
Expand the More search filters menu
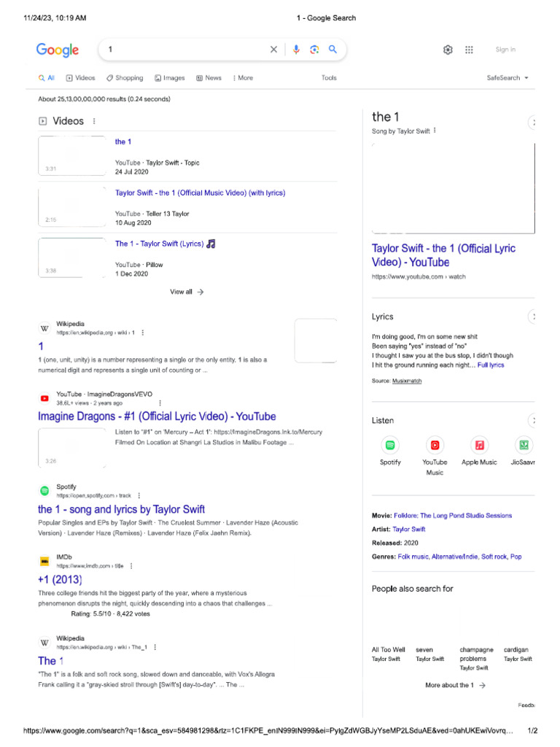[244, 77]
